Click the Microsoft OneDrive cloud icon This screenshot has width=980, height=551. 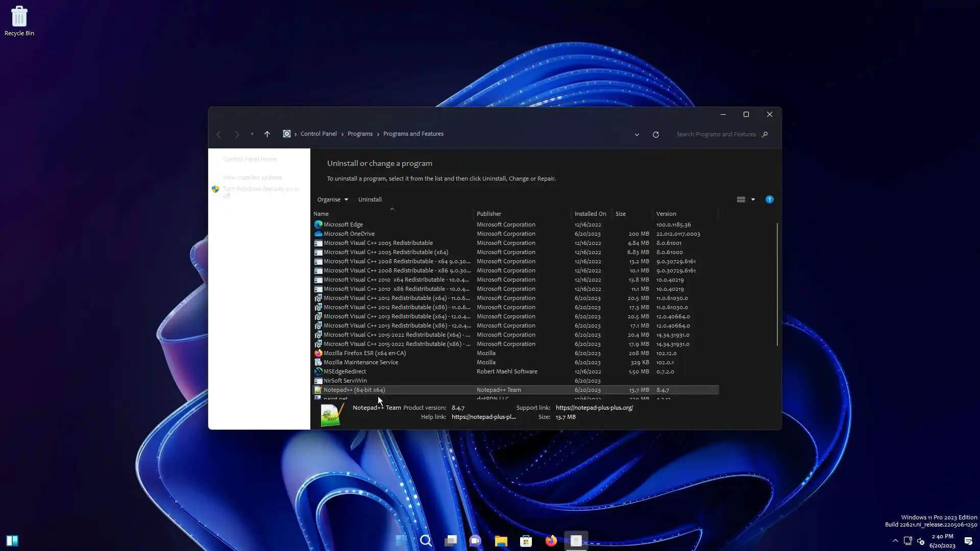click(x=318, y=234)
